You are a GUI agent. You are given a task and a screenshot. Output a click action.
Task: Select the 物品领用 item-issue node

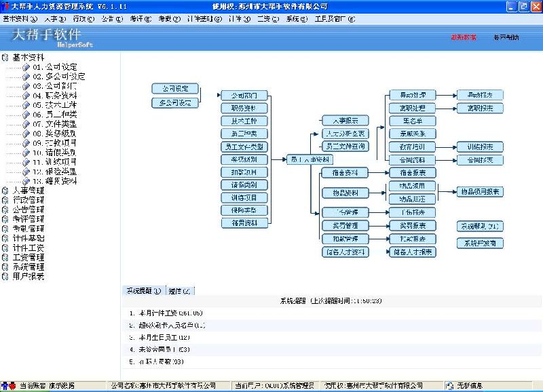coord(413,187)
